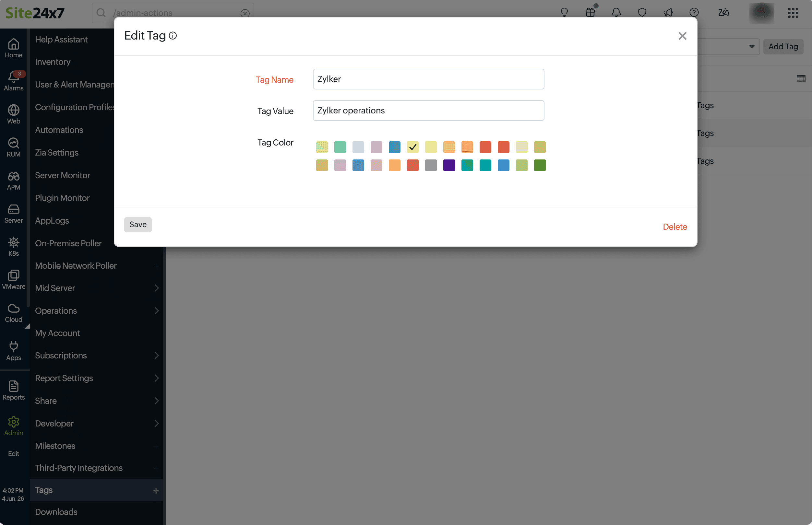The image size is (812, 525).
Task: Open the APM binoculars icon
Action: click(14, 180)
